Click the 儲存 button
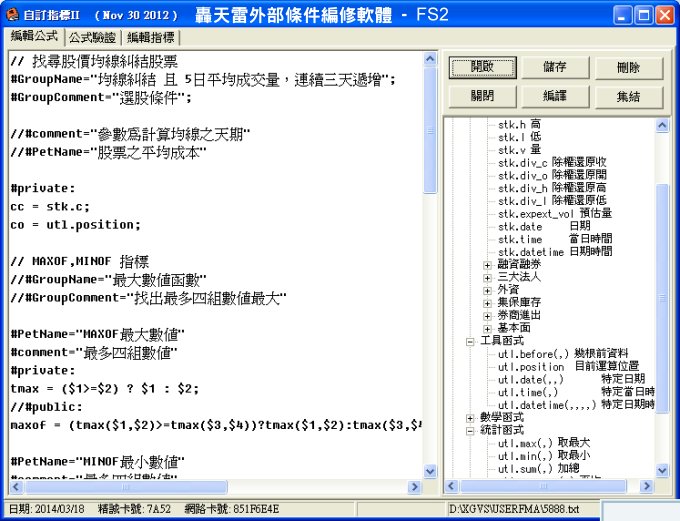 555,67
